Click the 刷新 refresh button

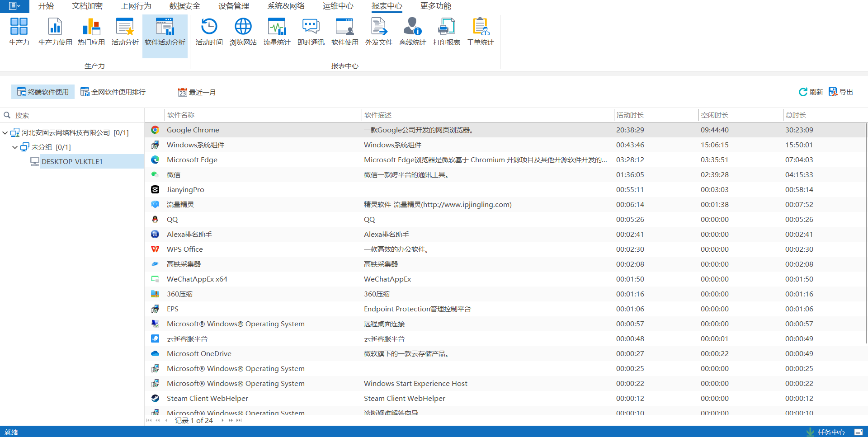pyautogui.click(x=811, y=92)
